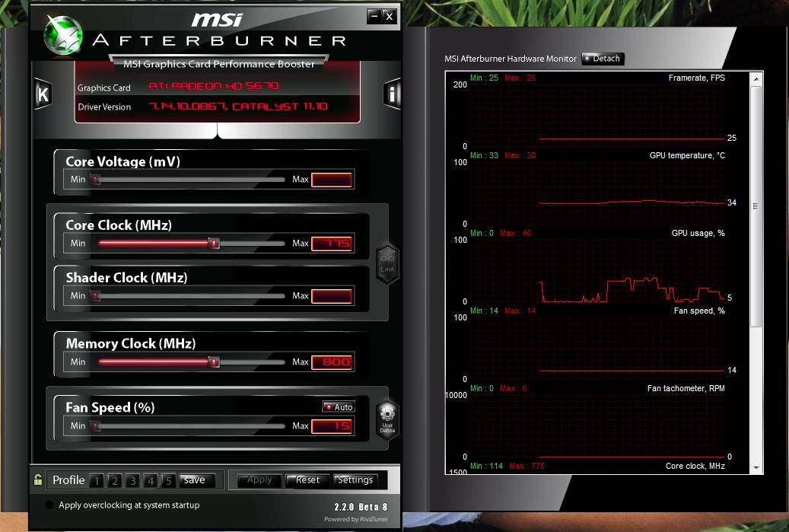Click the Apply button
The image size is (789, 532).
pos(259,480)
